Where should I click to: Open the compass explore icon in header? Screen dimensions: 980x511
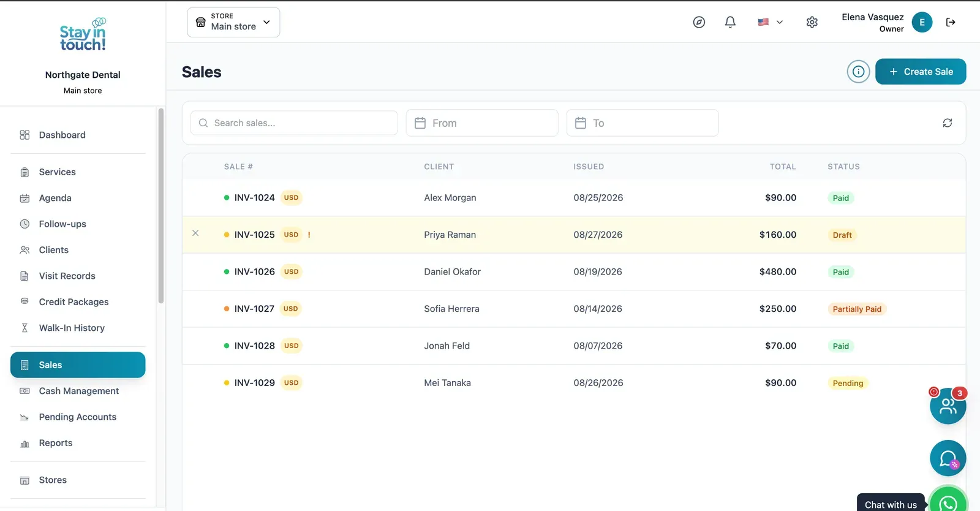pos(699,22)
